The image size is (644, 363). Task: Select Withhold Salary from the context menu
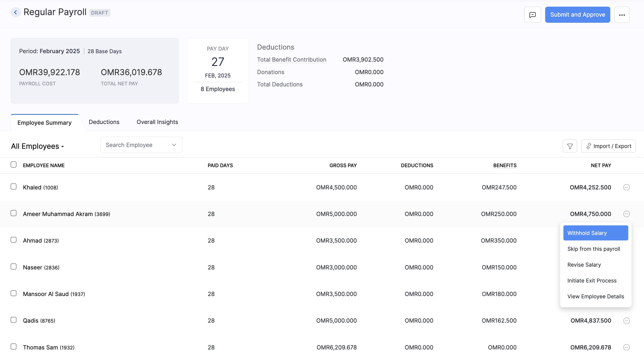coord(595,233)
